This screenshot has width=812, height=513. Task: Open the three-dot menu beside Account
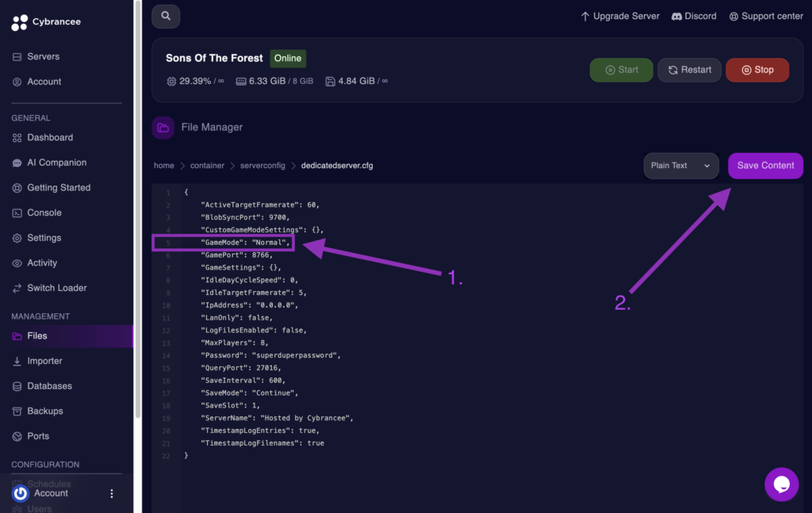pos(111,493)
